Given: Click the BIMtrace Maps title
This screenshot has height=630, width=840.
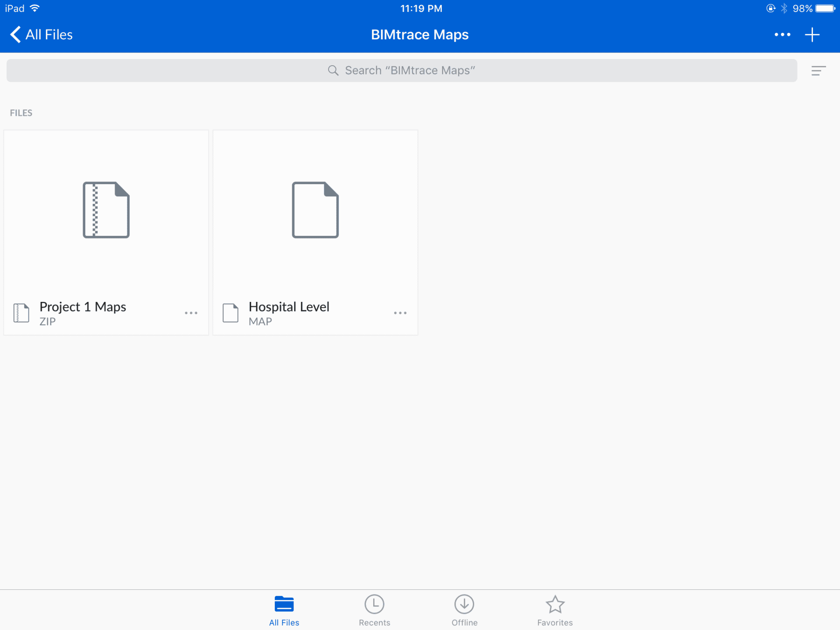Looking at the screenshot, I should coord(420,35).
